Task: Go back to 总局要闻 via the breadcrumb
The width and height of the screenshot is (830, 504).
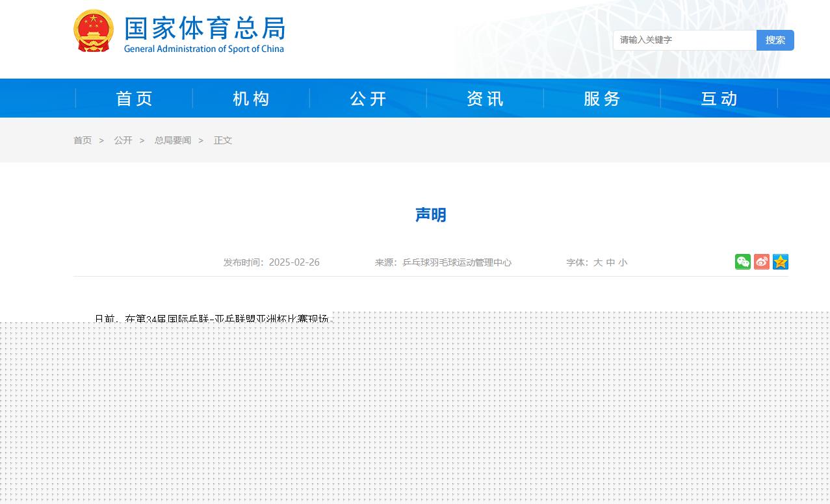Action: [172, 140]
